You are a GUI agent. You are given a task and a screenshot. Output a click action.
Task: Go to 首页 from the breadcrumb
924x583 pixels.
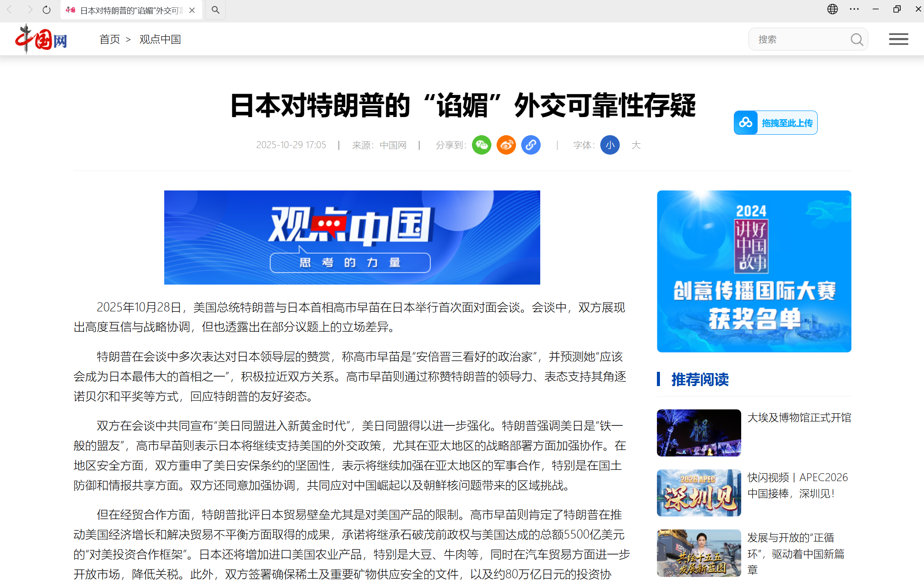pyautogui.click(x=109, y=39)
